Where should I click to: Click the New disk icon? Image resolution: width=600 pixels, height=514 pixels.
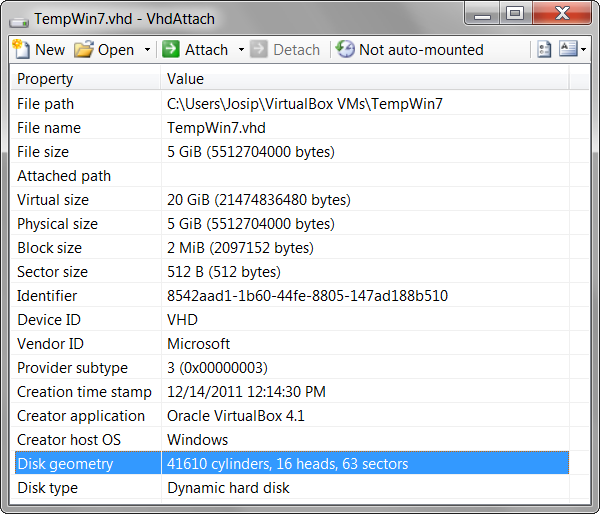[x=22, y=49]
